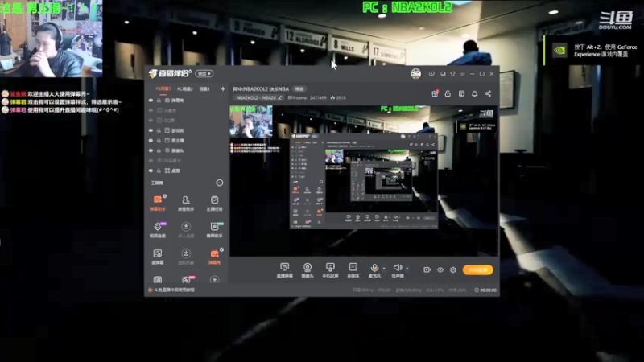Click the record video icon beside start button

pyautogui.click(x=427, y=269)
